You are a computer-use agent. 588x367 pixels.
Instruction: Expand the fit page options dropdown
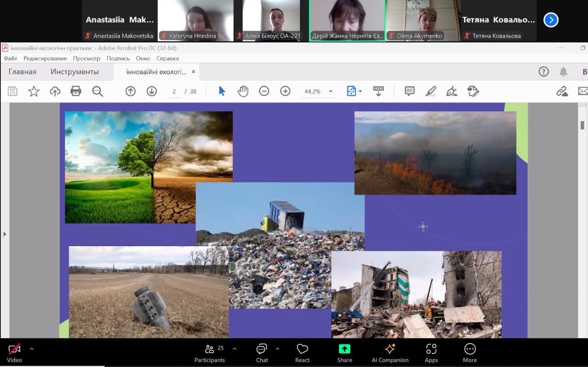360,91
